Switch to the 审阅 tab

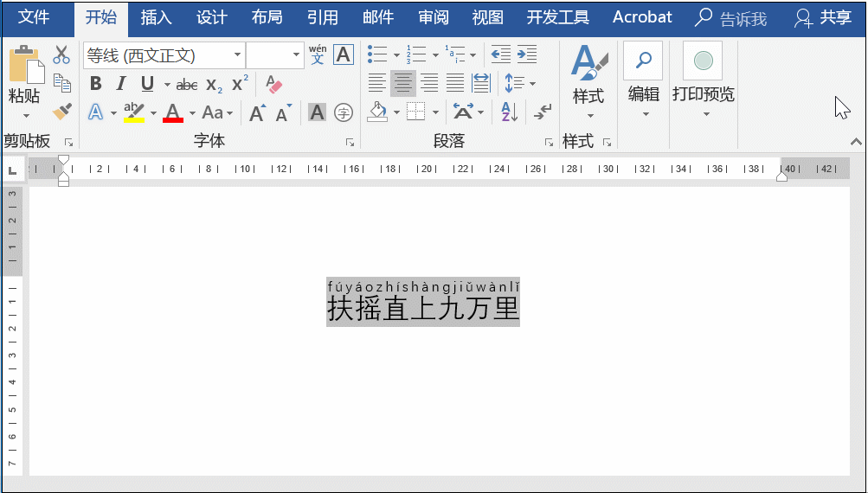point(434,17)
